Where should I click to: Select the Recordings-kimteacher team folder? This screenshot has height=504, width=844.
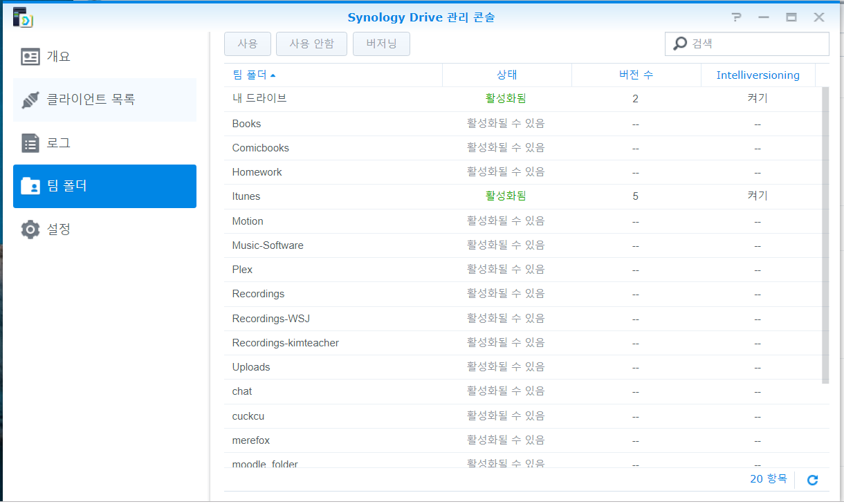coord(522,343)
